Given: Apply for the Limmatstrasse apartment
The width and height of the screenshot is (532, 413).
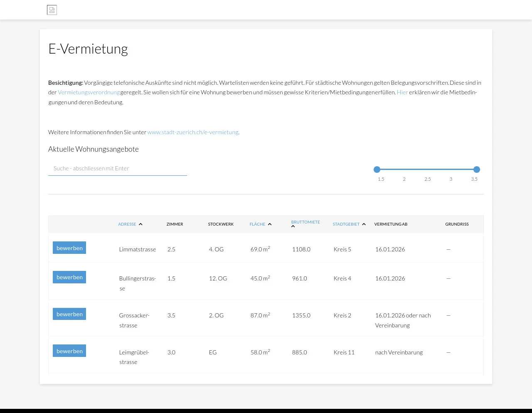Looking at the screenshot, I should coord(69,248).
